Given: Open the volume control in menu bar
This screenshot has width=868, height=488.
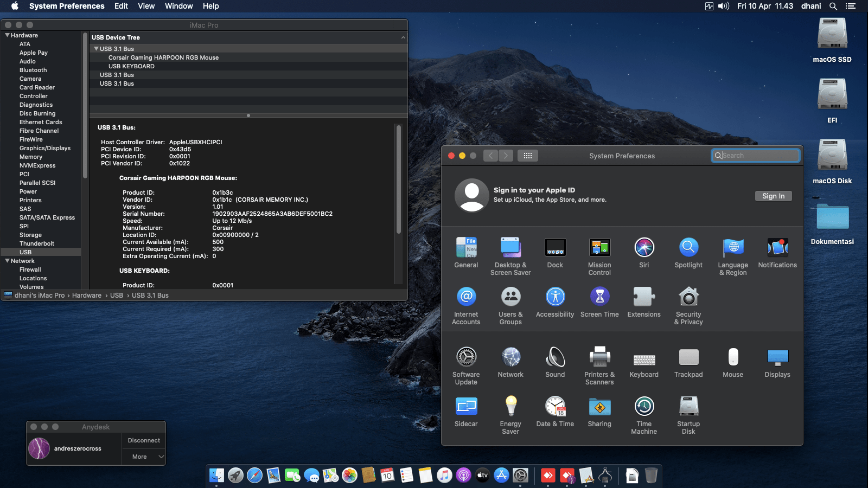Looking at the screenshot, I should 724,6.
